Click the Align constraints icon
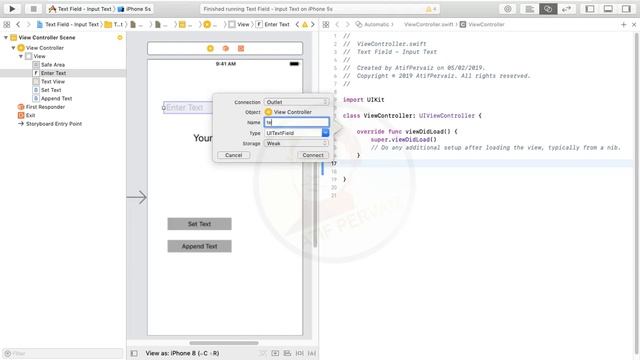Image resolution: width=640 pixels, height=360 pixels. (x=287, y=353)
